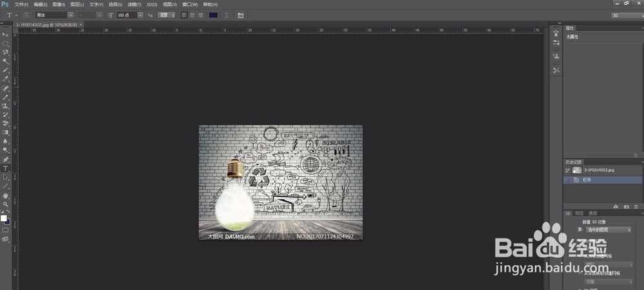Open the 文件(F) menu

pyautogui.click(x=21, y=5)
